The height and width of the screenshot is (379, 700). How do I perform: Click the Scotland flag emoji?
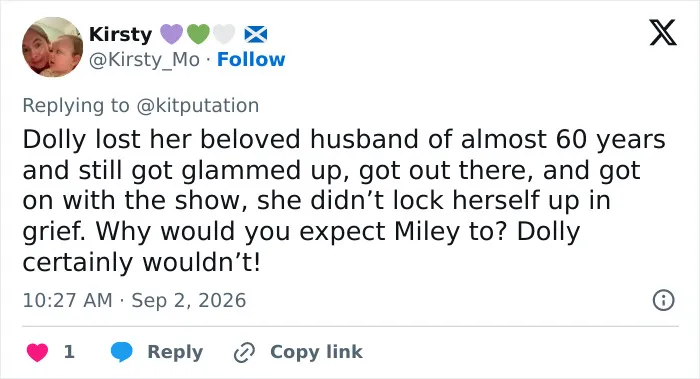point(256,34)
